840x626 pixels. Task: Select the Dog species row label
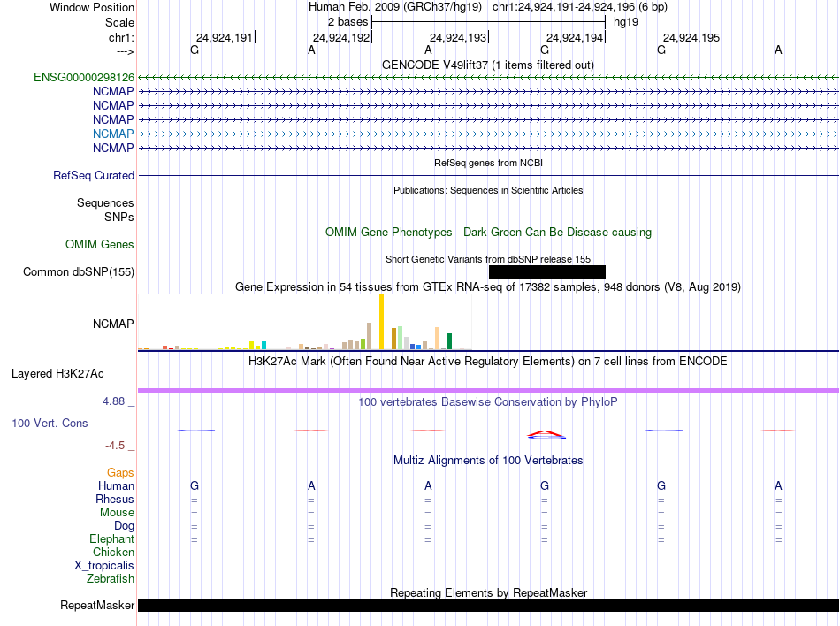pyautogui.click(x=124, y=526)
